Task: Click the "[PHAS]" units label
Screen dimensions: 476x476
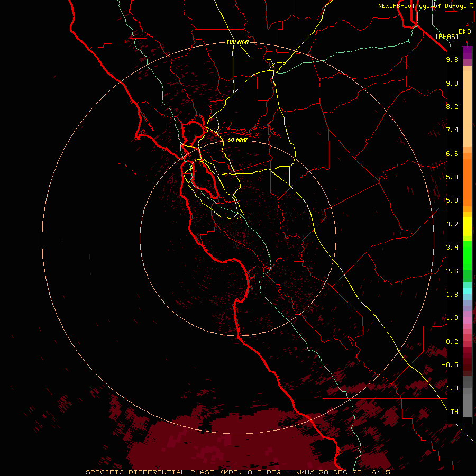Action: (x=447, y=37)
